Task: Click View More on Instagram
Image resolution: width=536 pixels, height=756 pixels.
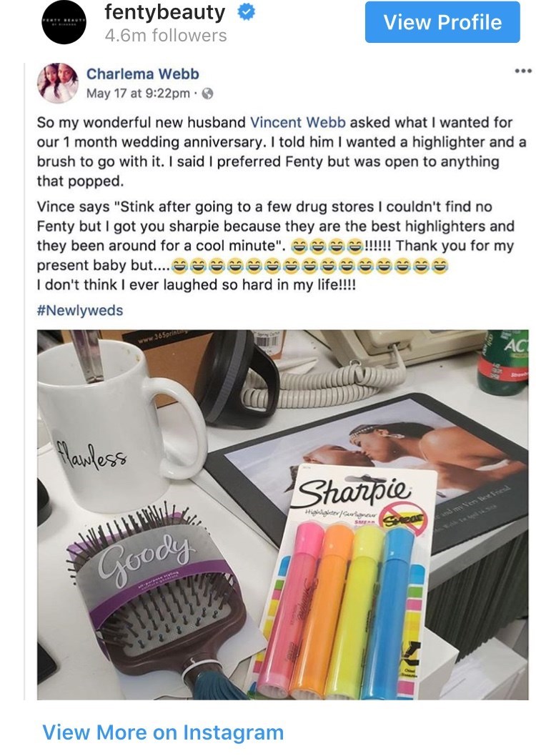Action: point(163,732)
